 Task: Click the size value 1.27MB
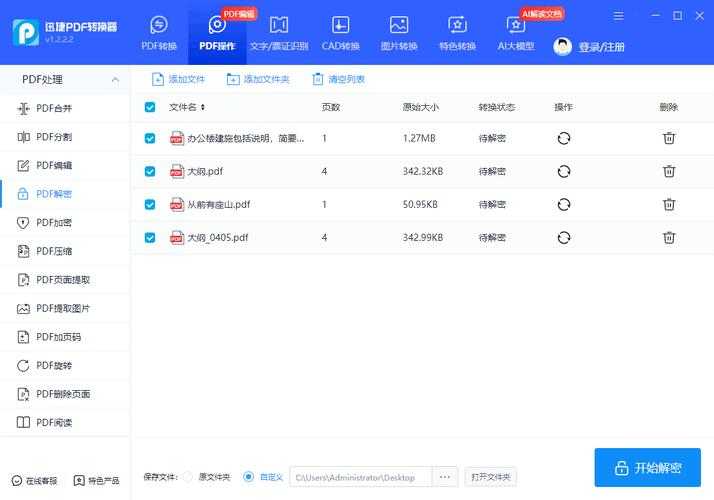pos(419,138)
